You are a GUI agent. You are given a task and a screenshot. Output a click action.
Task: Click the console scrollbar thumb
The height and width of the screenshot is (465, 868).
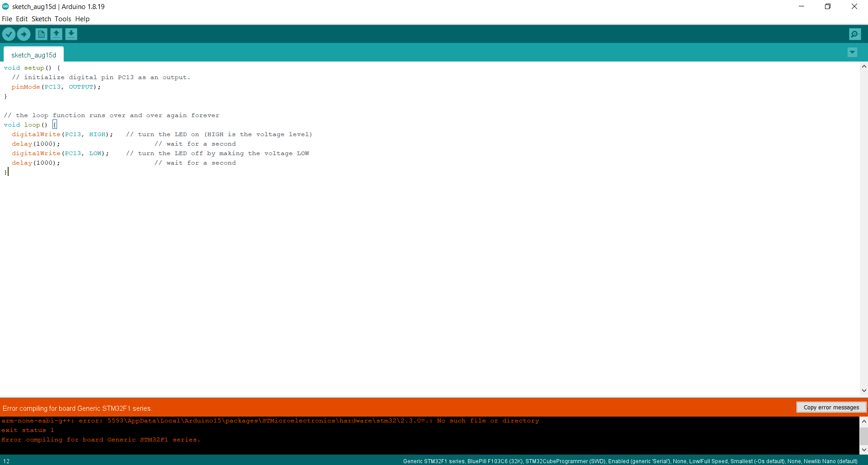coord(864,436)
